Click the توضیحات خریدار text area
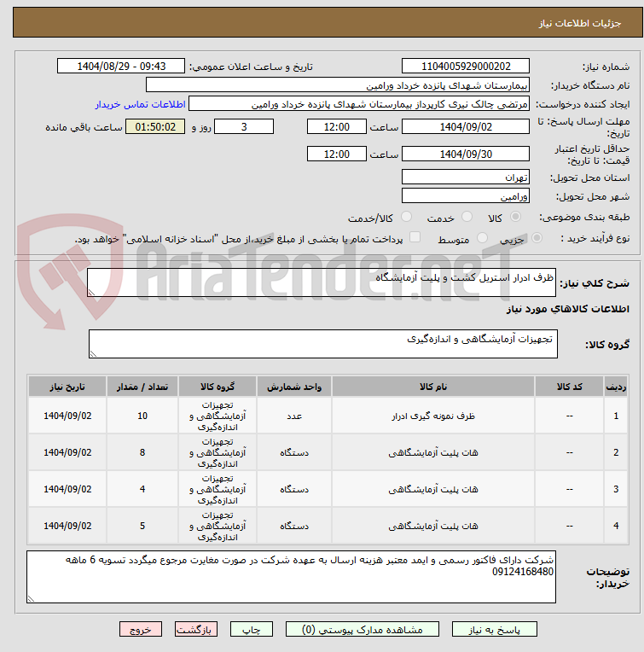The height and width of the screenshot is (652, 644). point(291,577)
